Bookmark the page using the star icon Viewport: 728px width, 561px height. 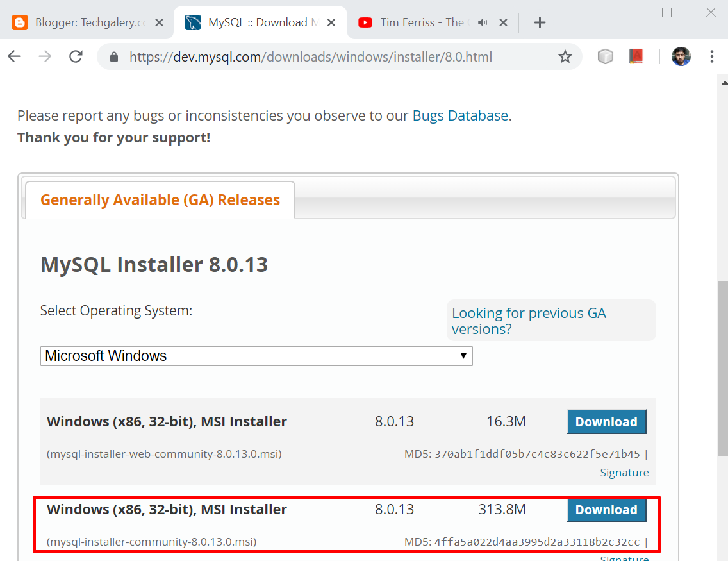[x=565, y=56]
